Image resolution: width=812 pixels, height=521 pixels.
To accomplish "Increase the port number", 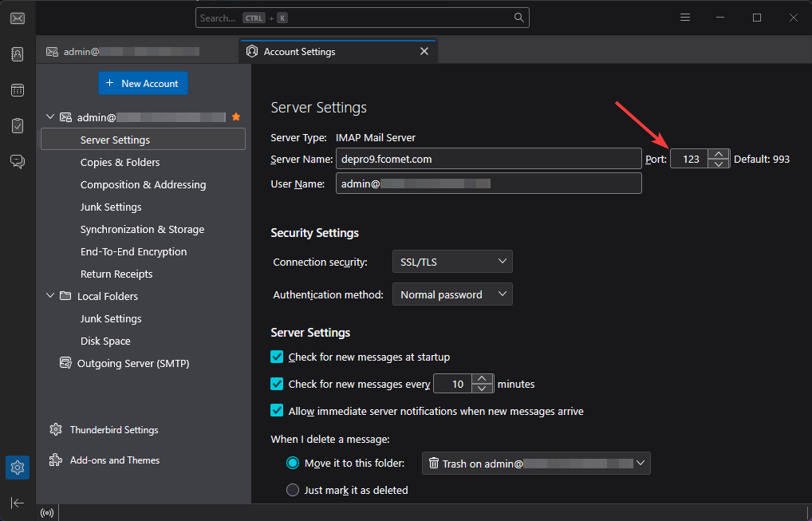I will coord(719,154).
